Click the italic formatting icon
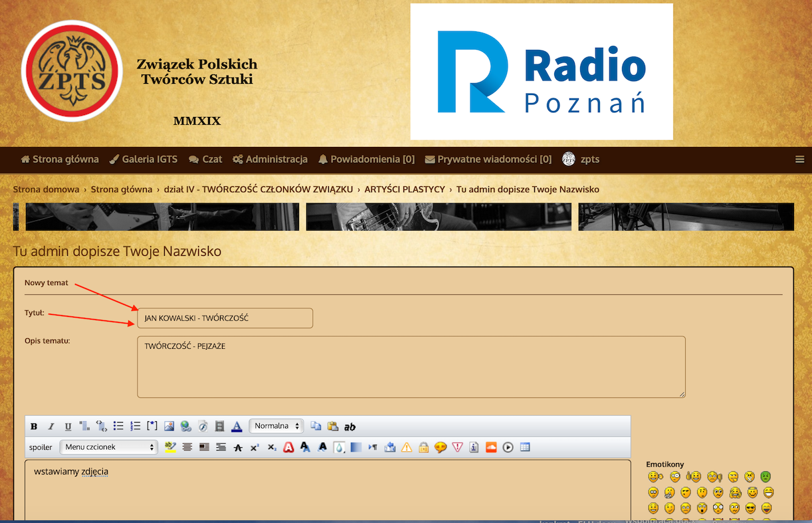Screen dimensions: 812x523 [x=51, y=427]
